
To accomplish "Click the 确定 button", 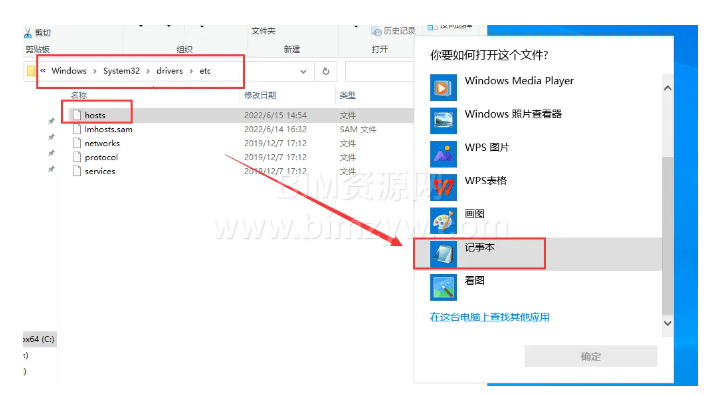I will point(591,356).
